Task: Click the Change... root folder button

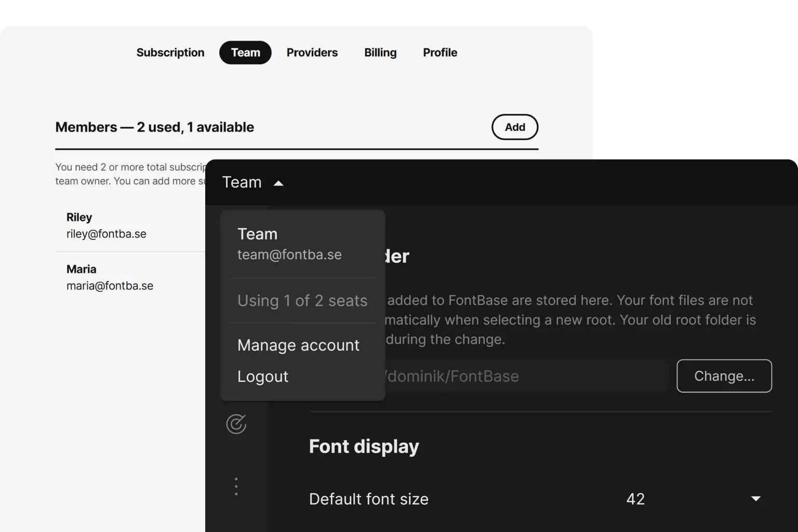Action: pos(724,376)
